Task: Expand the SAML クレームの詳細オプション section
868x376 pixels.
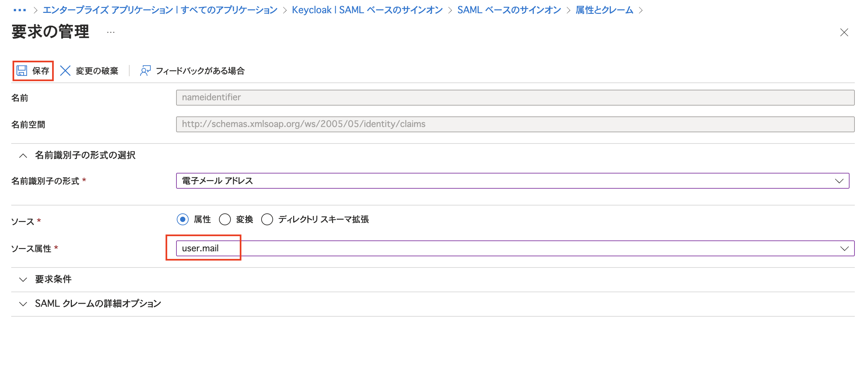Action: click(23, 304)
